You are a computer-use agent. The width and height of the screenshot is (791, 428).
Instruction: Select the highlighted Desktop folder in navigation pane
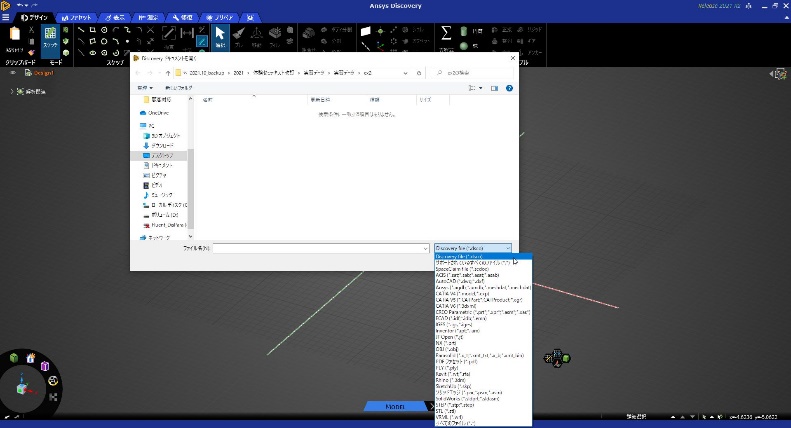coord(159,155)
